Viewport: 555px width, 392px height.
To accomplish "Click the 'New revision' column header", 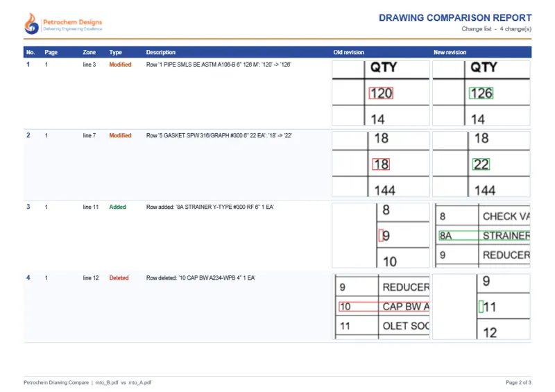I will coord(450,52).
